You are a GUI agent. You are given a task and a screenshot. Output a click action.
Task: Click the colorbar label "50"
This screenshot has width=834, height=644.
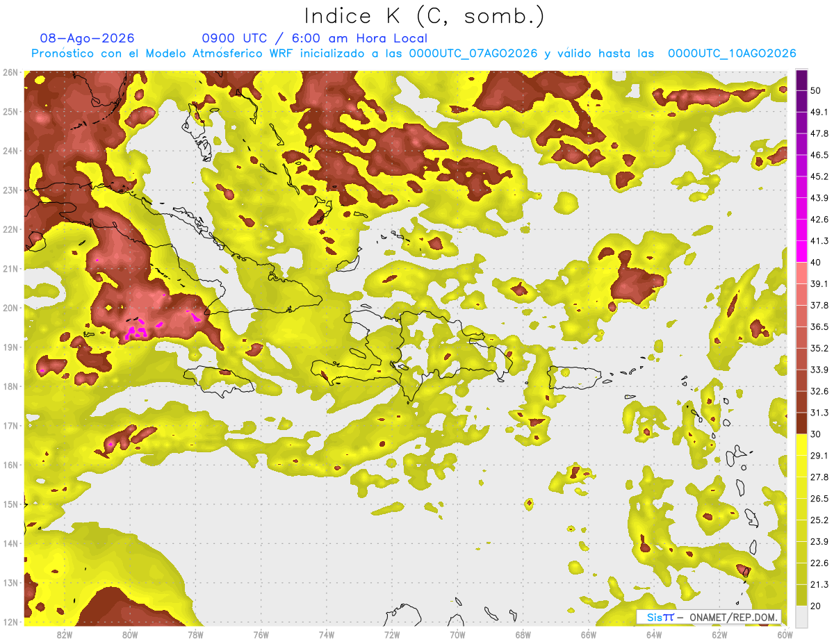click(815, 90)
